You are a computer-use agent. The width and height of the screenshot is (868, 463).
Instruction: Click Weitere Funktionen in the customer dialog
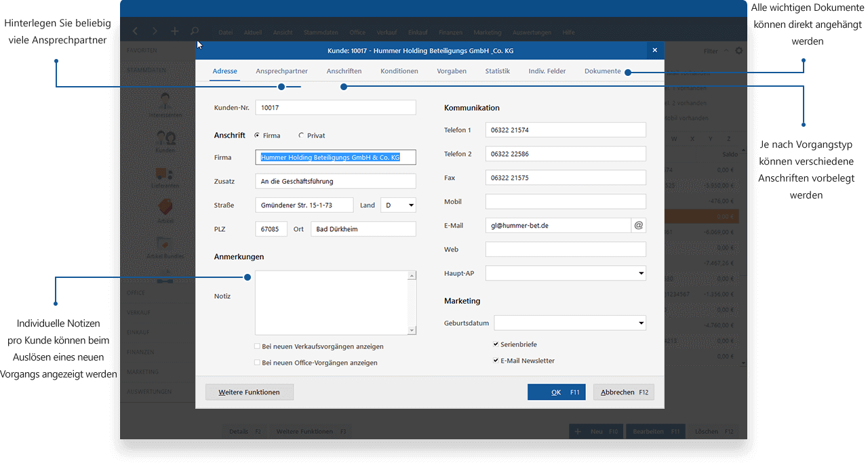click(x=250, y=392)
